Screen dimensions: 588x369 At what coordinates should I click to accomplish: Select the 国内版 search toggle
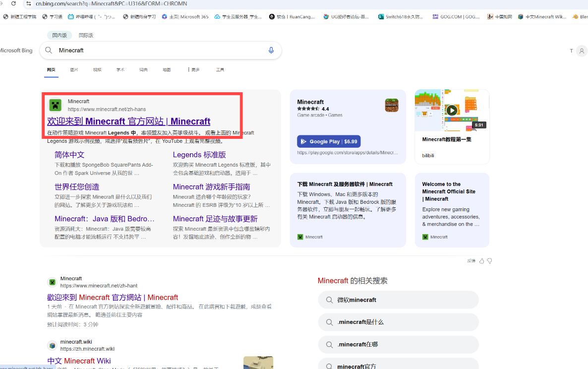click(x=59, y=35)
